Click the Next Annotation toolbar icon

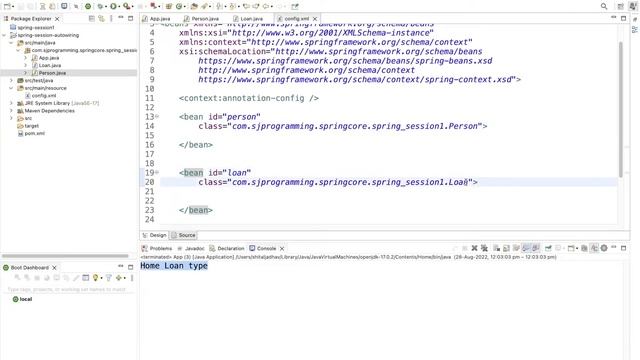pyautogui.click(x=219, y=6)
